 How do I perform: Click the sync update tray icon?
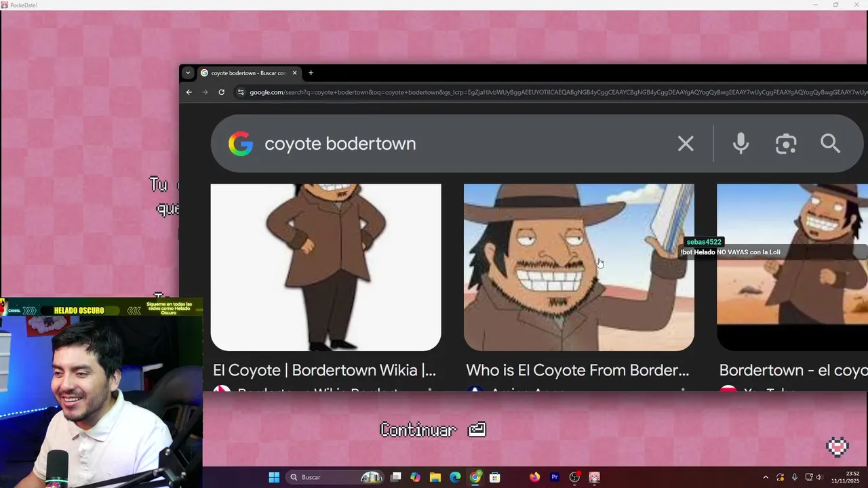tap(781, 477)
